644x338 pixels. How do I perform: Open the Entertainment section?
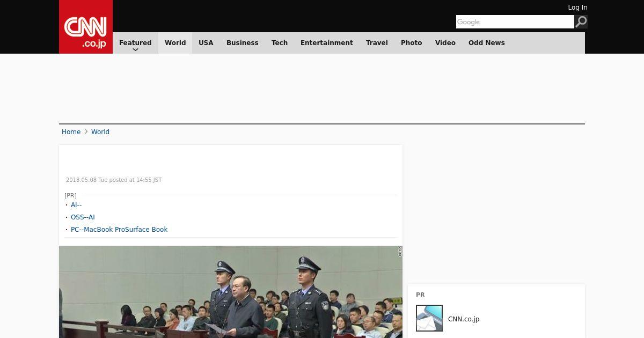327,43
